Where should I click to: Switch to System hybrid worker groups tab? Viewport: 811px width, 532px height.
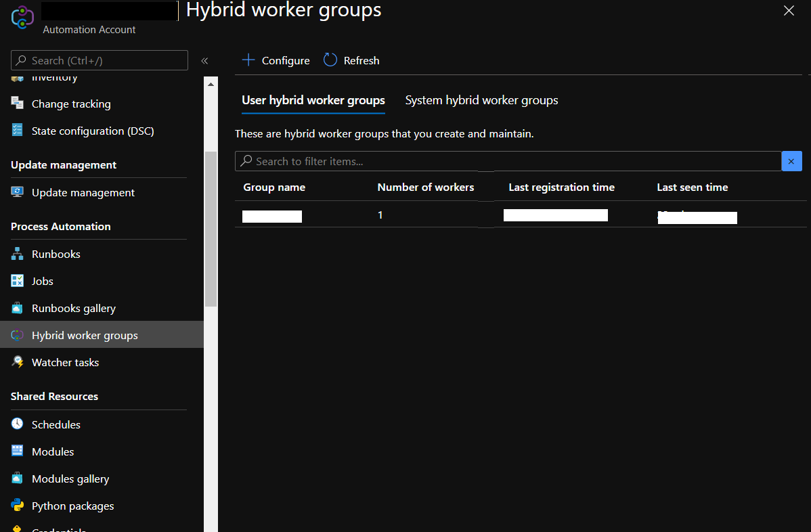(x=481, y=100)
